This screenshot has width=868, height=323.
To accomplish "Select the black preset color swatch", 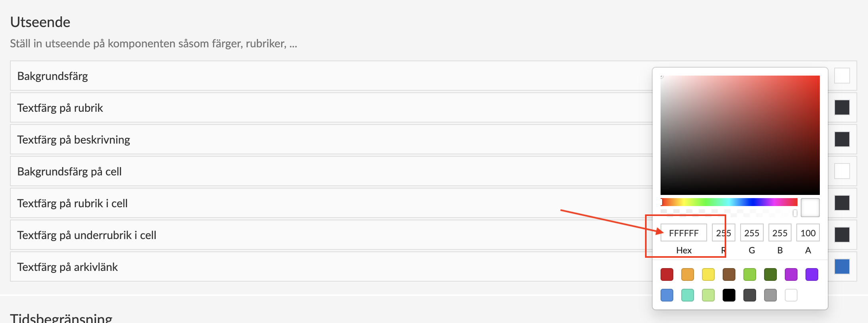I will click(x=729, y=295).
